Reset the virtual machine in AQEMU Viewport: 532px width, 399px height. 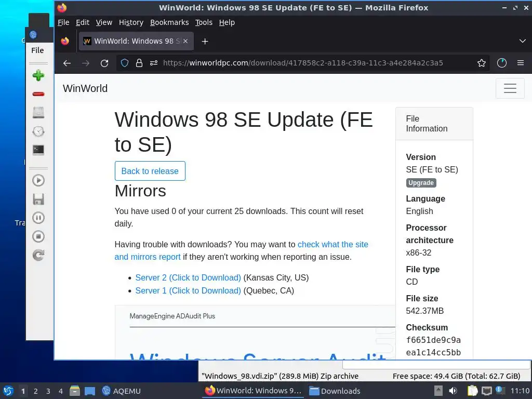38,255
